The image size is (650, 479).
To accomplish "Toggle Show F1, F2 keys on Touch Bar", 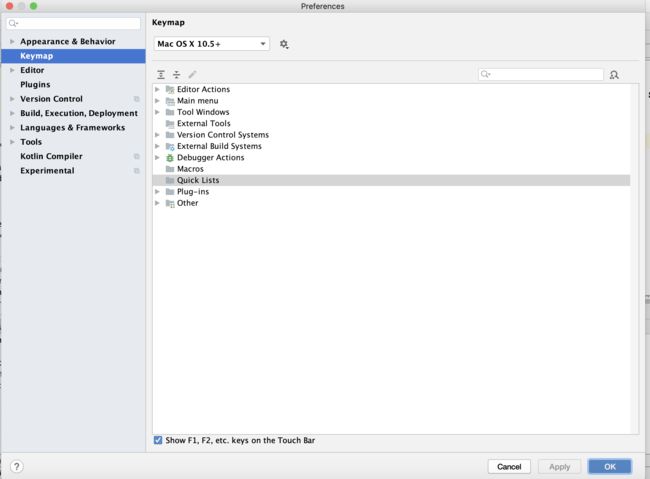I will [158, 440].
